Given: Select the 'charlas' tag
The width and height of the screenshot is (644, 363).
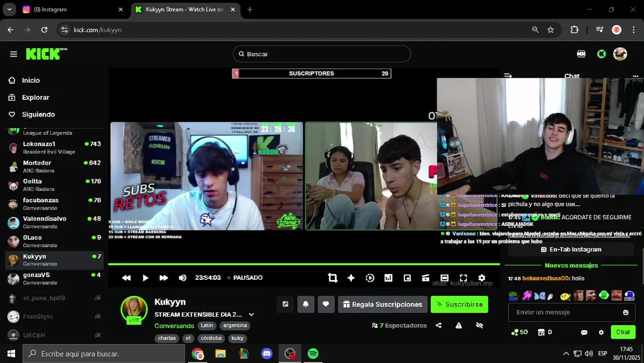Looking at the screenshot, I should click(167, 338).
